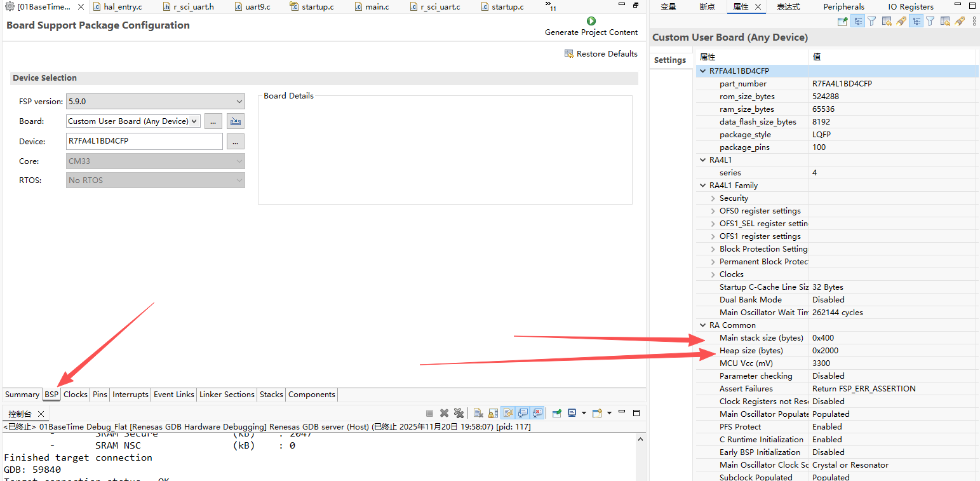Toggle console scroll lock
The height and width of the screenshot is (481, 980).
coord(493,413)
